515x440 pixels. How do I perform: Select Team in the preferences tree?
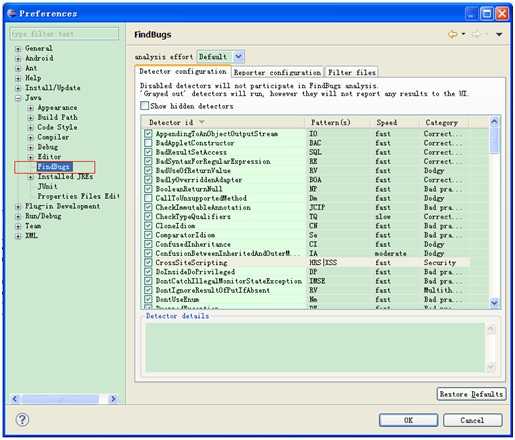coord(33,226)
